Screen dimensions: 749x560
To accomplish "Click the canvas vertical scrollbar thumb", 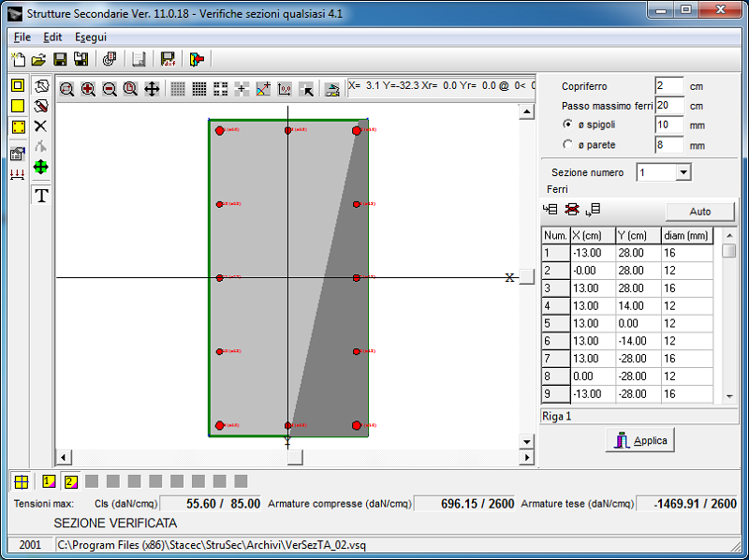I will (x=526, y=276).
